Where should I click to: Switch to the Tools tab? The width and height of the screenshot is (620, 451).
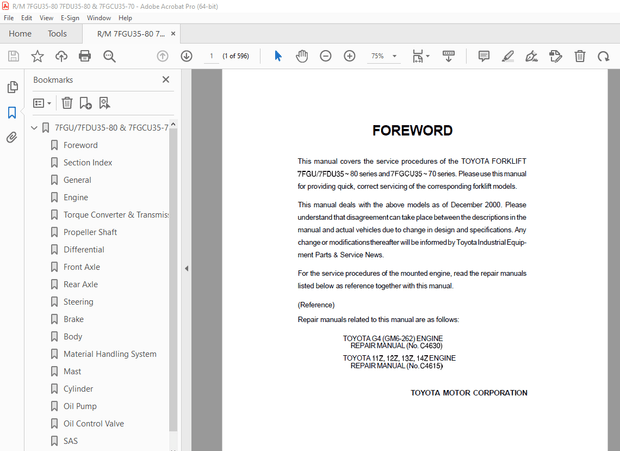[x=57, y=34]
